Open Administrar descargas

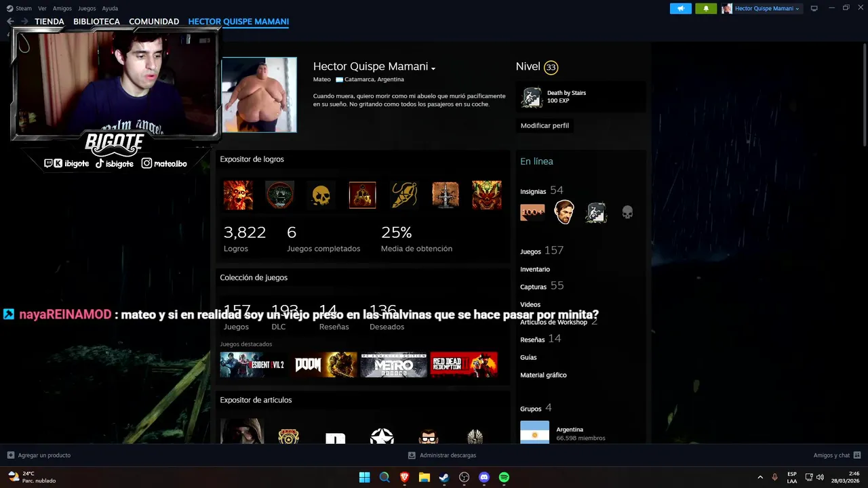pos(442,455)
